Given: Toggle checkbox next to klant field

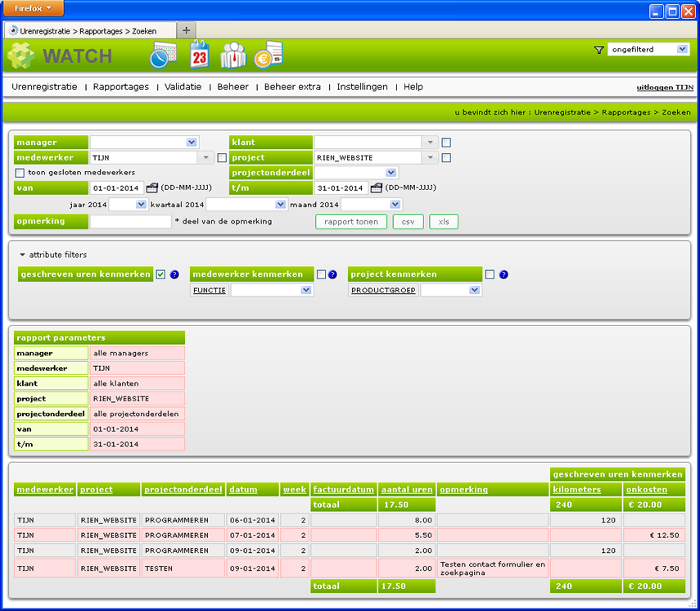Looking at the screenshot, I should point(446,143).
